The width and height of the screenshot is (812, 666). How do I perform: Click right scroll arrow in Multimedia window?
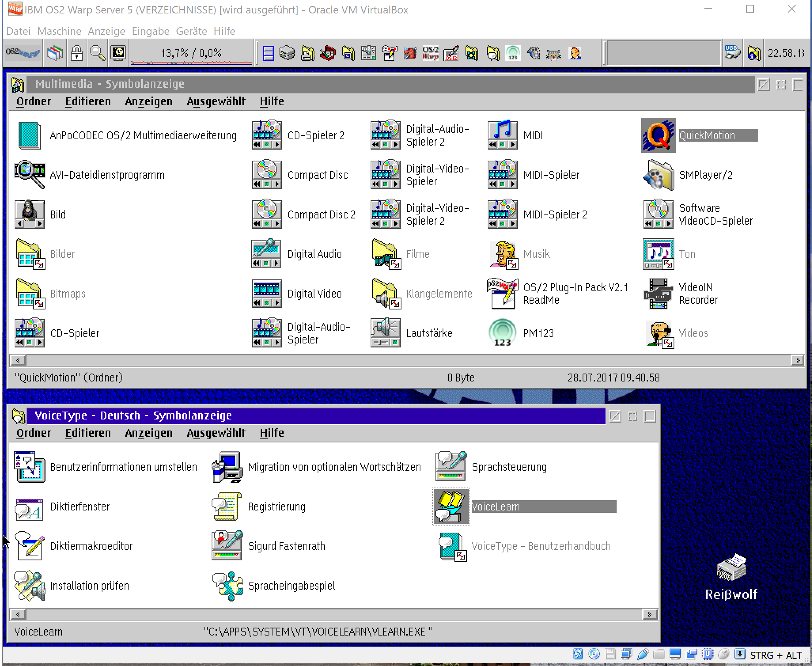pos(798,361)
